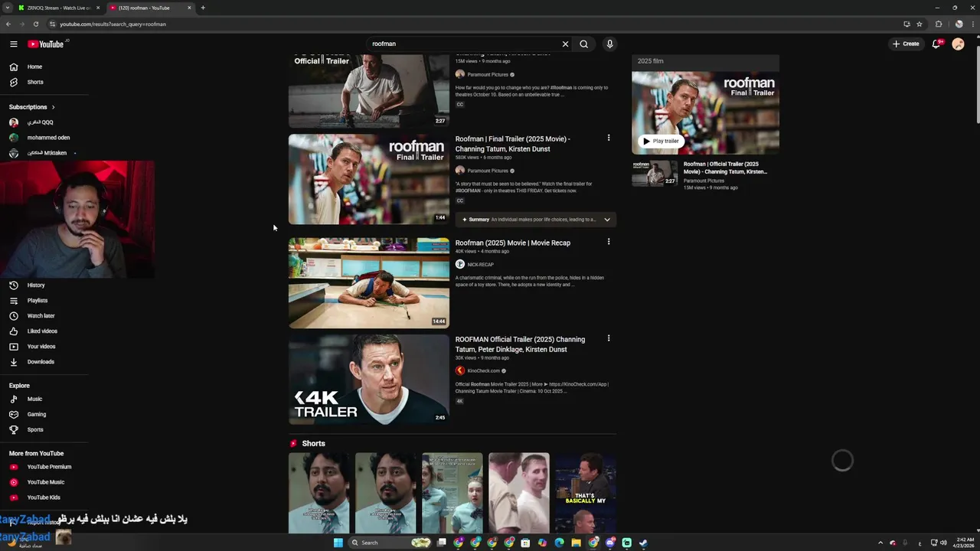Click the Create button
This screenshot has width=980, height=551.
[x=906, y=44]
